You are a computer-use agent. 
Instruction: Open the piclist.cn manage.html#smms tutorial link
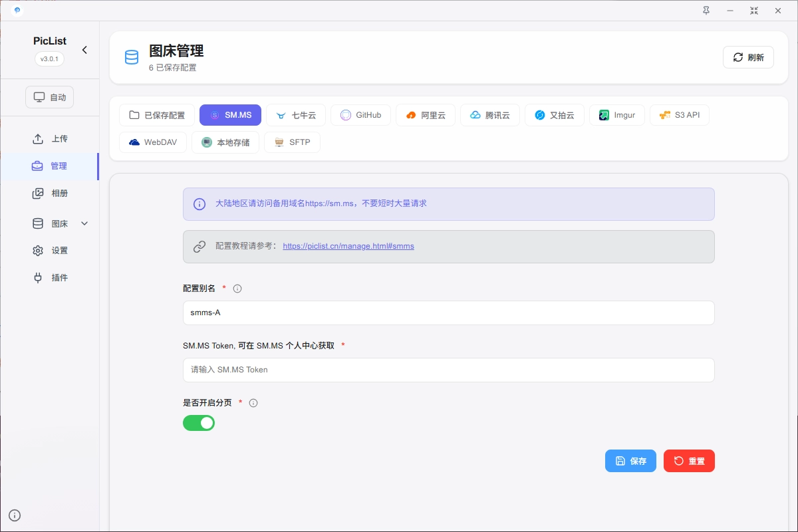click(x=348, y=246)
